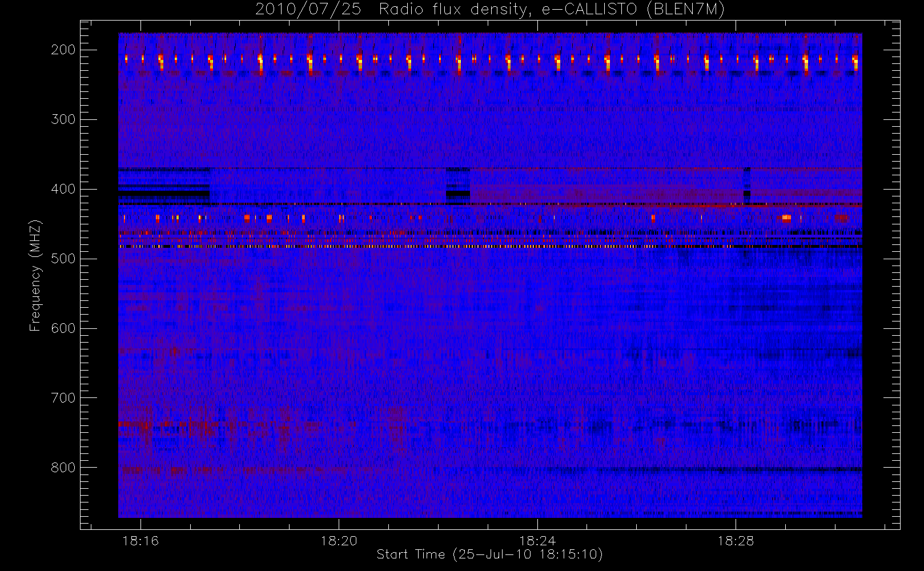
Task: Click the 18:16 time tick label
Action: coord(140,541)
